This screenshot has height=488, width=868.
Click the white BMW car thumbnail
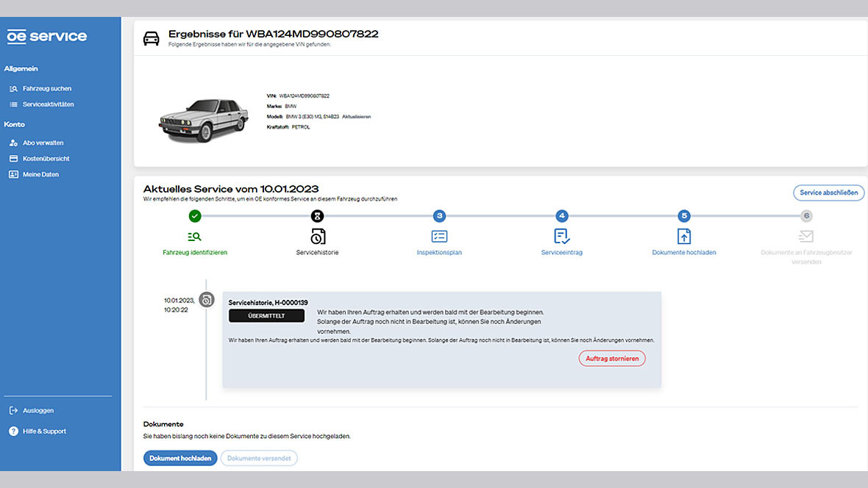point(203,118)
